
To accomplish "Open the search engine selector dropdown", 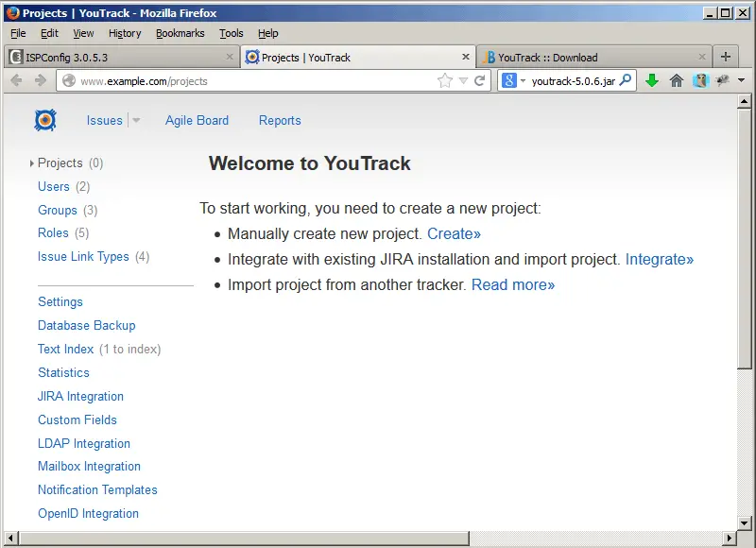I will [x=523, y=81].
